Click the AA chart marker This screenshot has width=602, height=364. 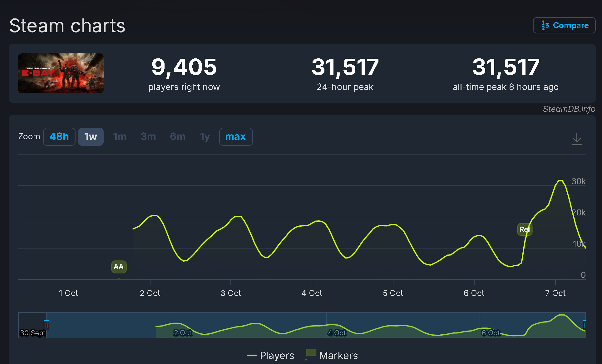[119, 267]
